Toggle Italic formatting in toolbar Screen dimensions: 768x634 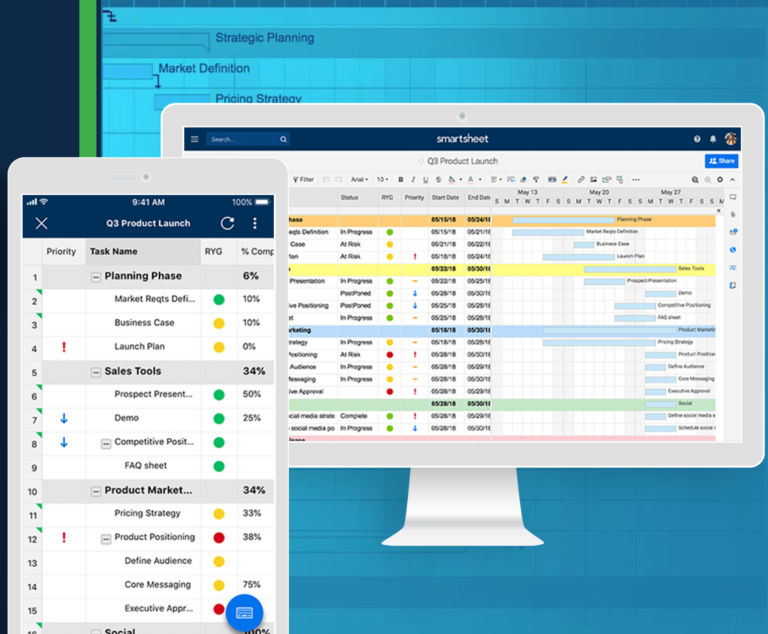click(413, 180)
